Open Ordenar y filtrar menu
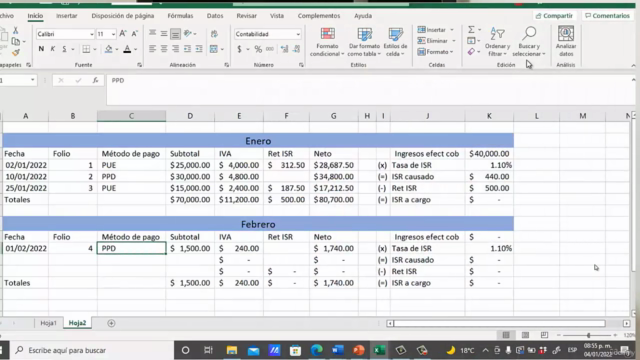The width and height of the screenshot is (640, 360). coord(497,42)
